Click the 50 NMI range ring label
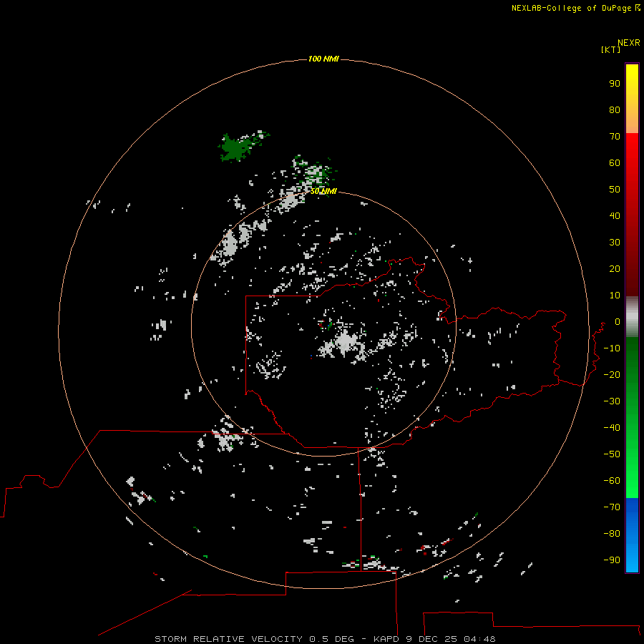Image resolution: width=644 pixels, height=644 pixels. [x=323, y=191]
